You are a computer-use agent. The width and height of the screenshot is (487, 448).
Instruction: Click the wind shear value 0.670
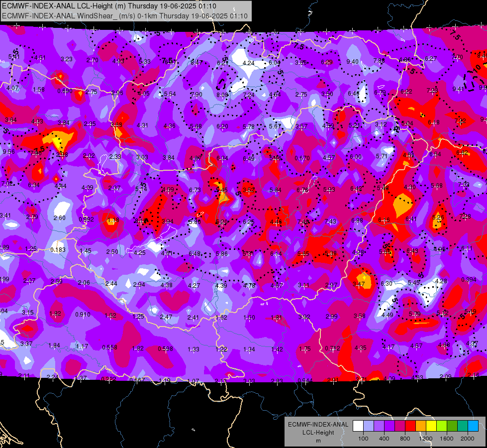point(302,158)
